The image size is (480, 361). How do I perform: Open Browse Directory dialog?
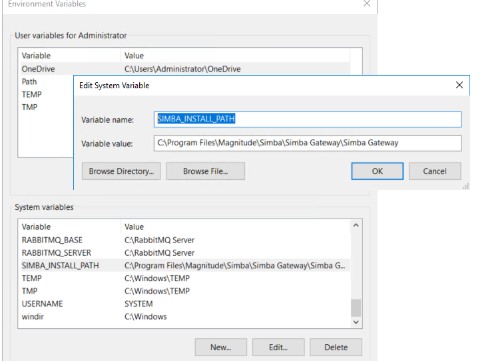point(121,171)
